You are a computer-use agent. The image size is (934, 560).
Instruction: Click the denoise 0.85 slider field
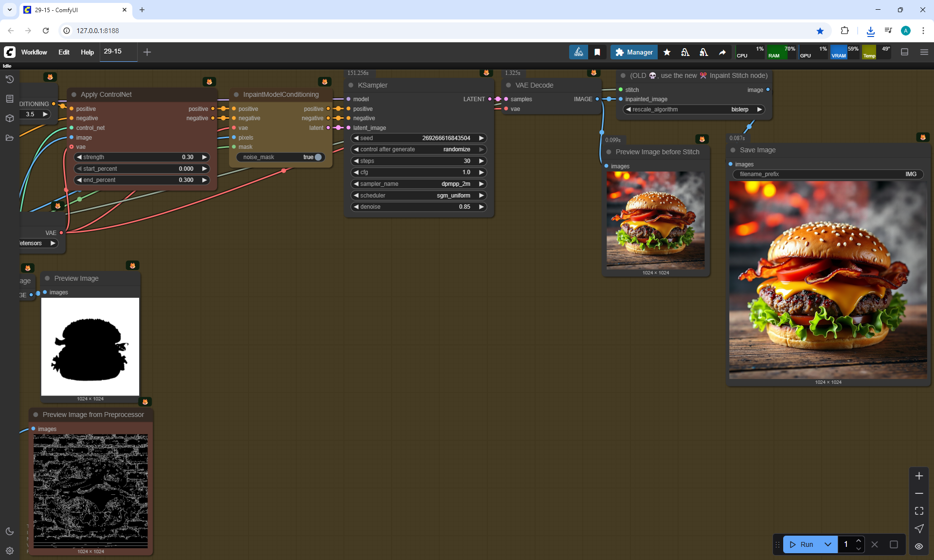[x=418, y=207]
